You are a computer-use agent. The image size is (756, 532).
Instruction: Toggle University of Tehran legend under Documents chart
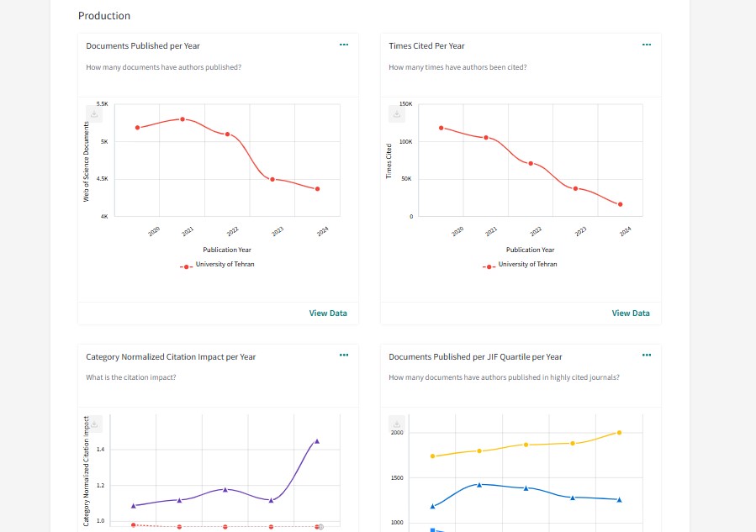point(216,265)
